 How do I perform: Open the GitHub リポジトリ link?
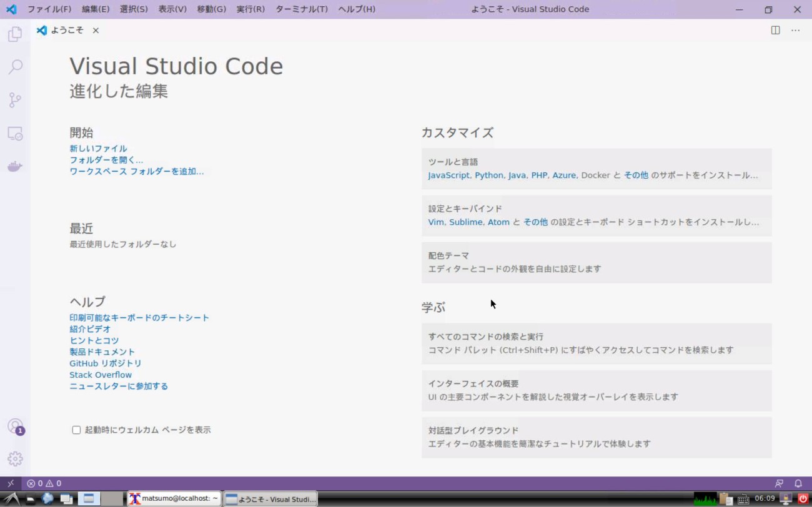click(x=106, y=363)
